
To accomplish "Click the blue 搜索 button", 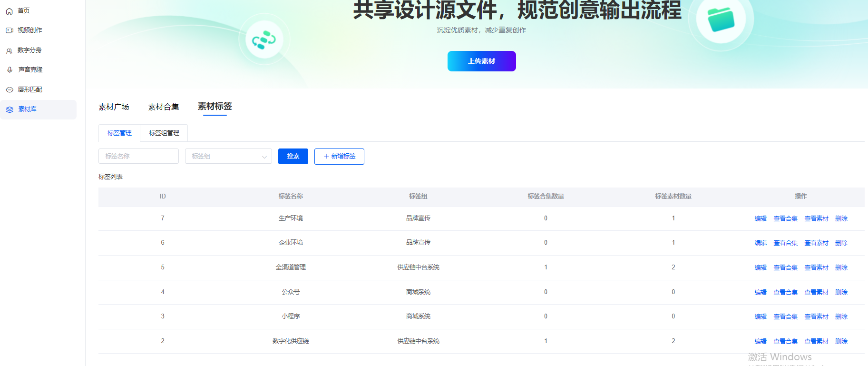I will coord(293,157).
